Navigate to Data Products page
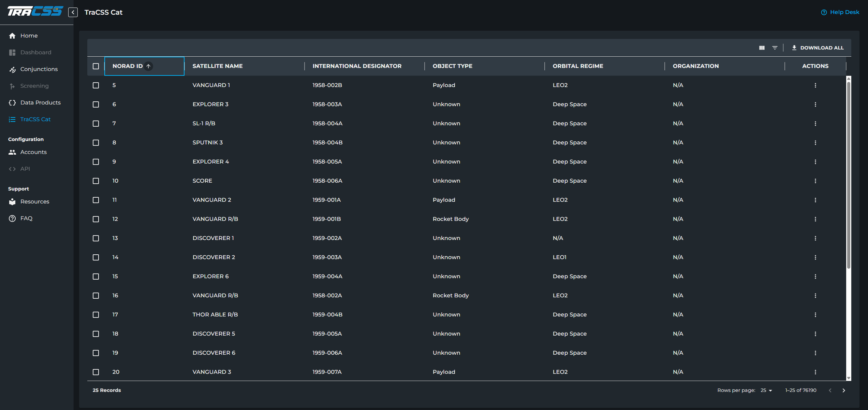Screen dimensions: 868x410 click(x=40, y=102)
